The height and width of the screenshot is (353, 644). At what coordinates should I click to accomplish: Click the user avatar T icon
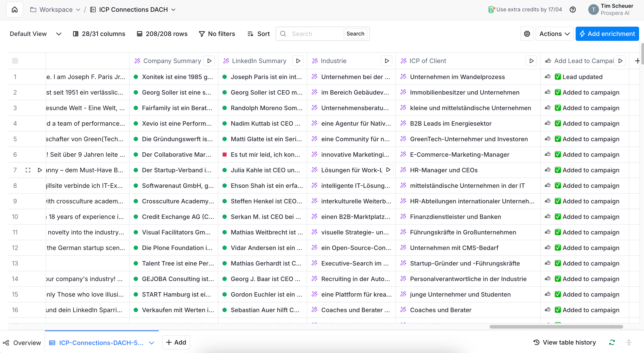tap(593, 10)
